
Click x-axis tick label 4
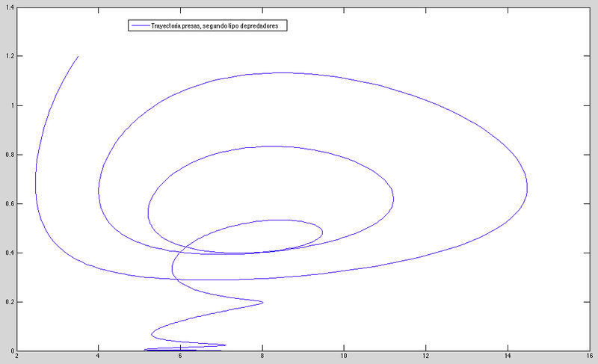pos(98,357)
